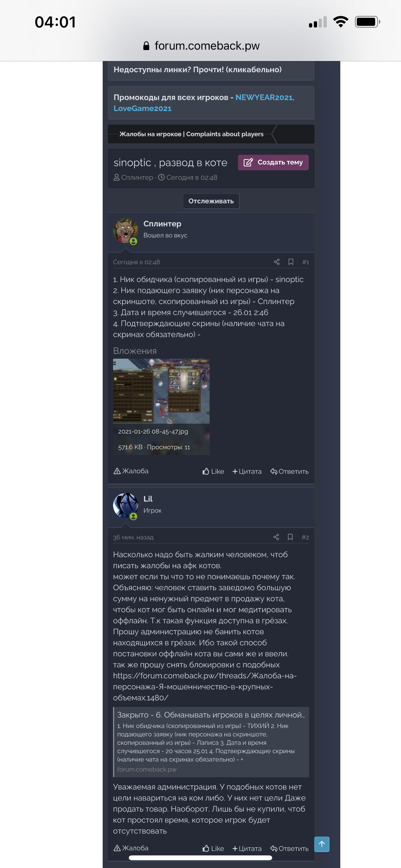Share Lil's reply post

pyautogui.click(x=276, y=537)
